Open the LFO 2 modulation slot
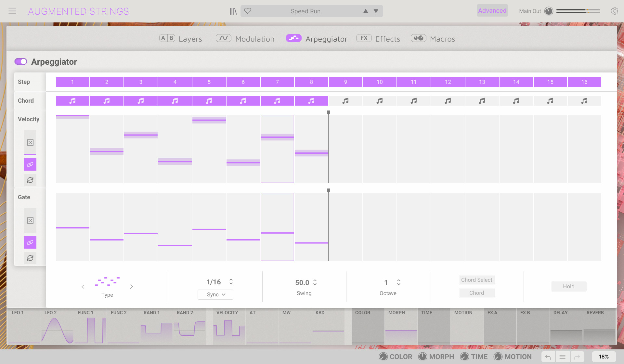Screen dimensions: 624x364 pyautogui.click(x=58, y=326)
